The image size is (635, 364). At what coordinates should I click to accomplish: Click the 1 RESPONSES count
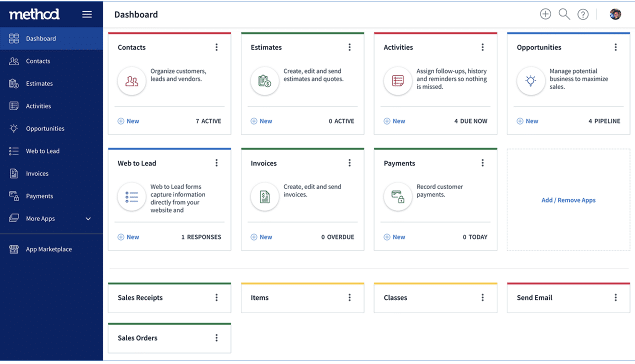tap(201, 237)
